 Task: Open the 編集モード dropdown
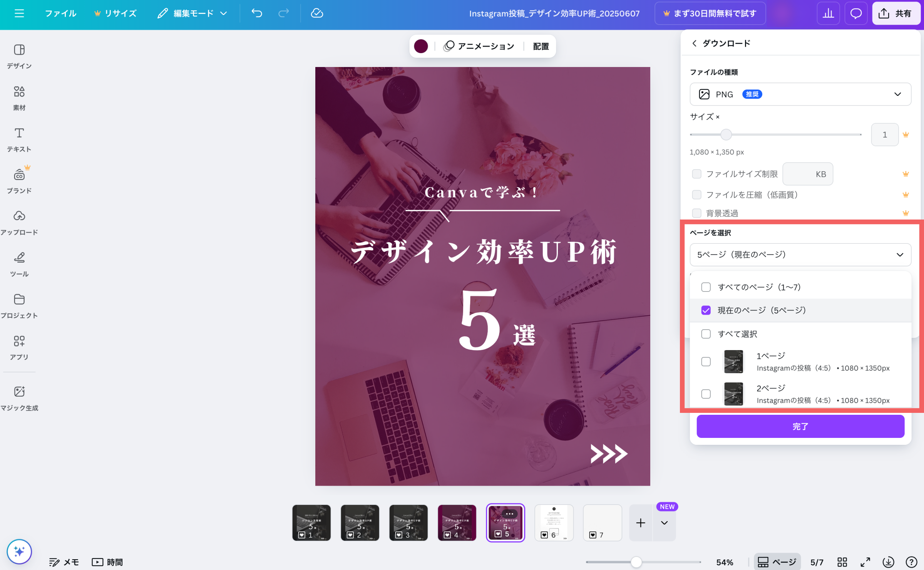(192, 13)
